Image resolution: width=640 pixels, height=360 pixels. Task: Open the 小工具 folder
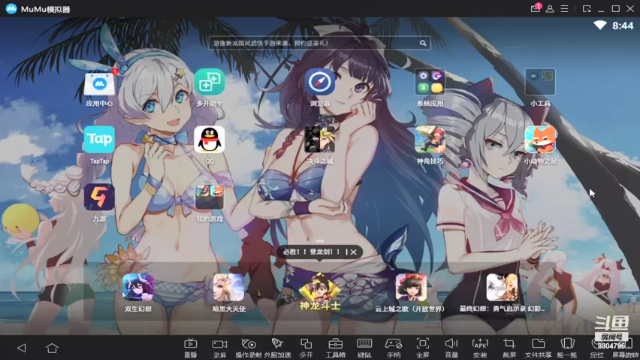[540, 82]
